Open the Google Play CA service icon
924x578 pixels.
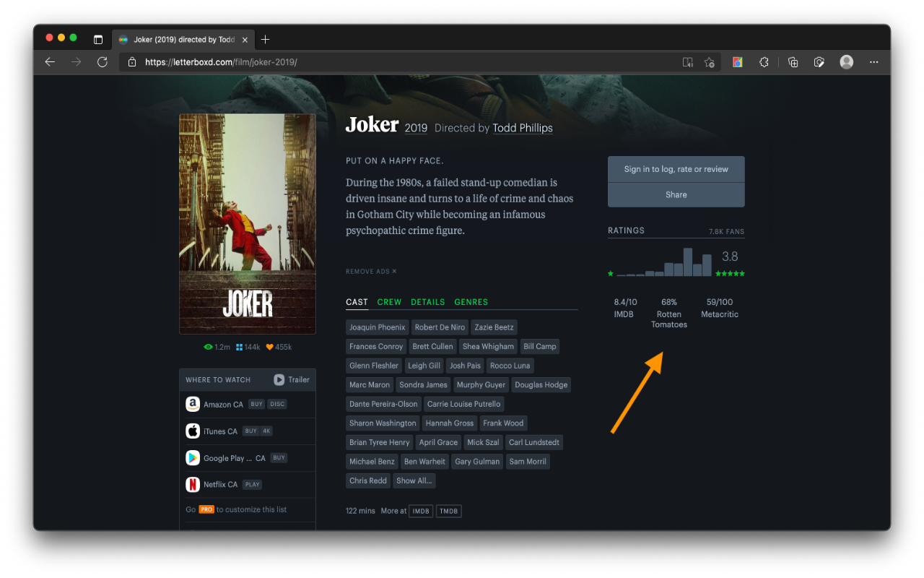193,458
